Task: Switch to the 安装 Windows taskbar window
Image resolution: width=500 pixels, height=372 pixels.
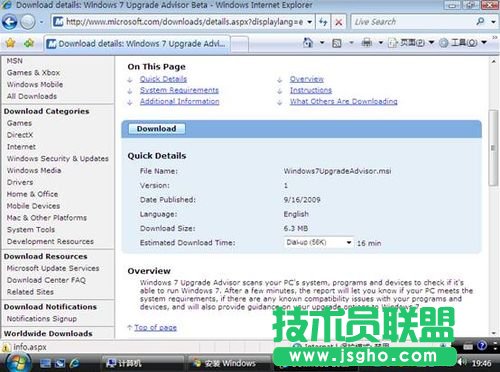Action: click(x=230, y=363)
